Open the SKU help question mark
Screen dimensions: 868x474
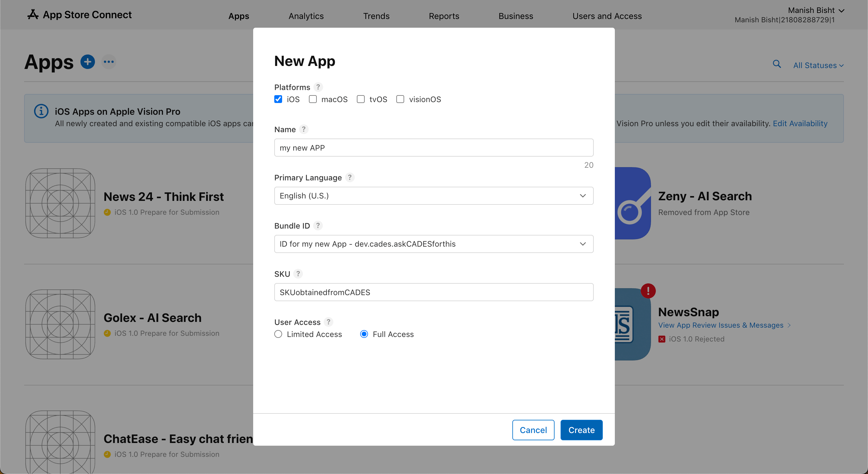[x=298, y=274]
